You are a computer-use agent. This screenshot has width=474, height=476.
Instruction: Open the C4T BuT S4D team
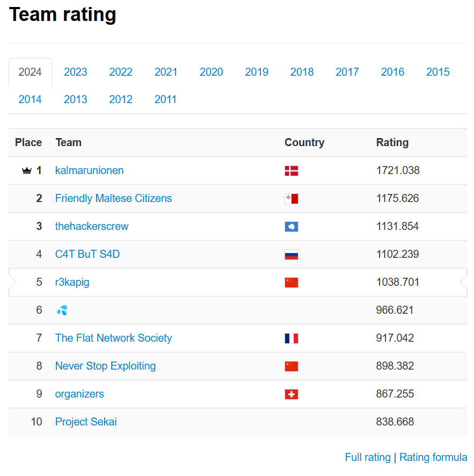click(x=87, y=255)
